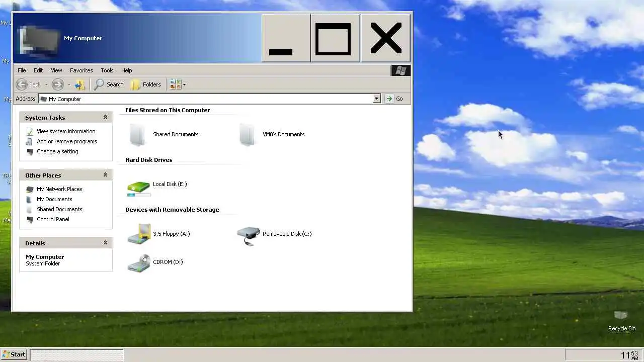
Task: Go up one folder level
Action: coord(80,84)
